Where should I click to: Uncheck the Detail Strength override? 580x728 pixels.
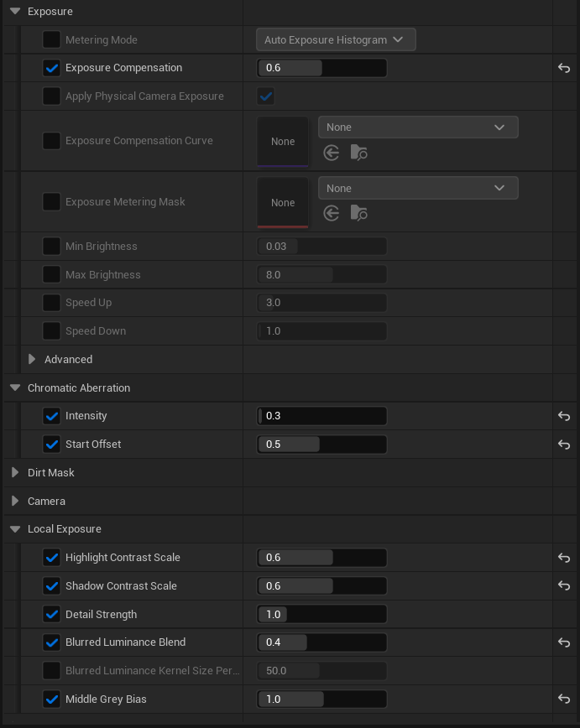pyautogui.click(x=51, y=615)
